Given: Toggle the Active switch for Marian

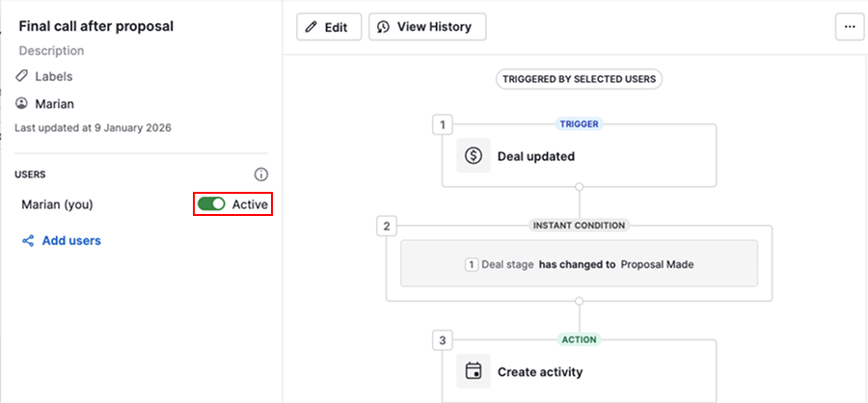Looking at the screenshot, I should point(211,204).
